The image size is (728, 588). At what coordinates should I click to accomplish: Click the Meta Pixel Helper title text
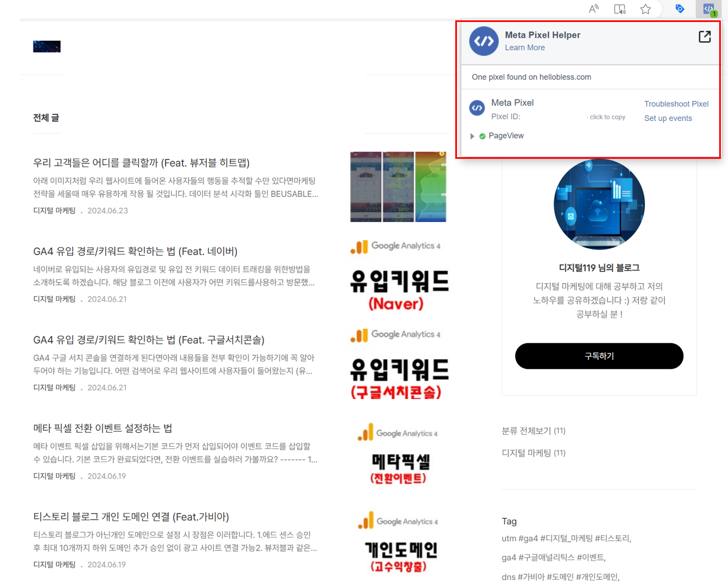[x=542, y=35]
